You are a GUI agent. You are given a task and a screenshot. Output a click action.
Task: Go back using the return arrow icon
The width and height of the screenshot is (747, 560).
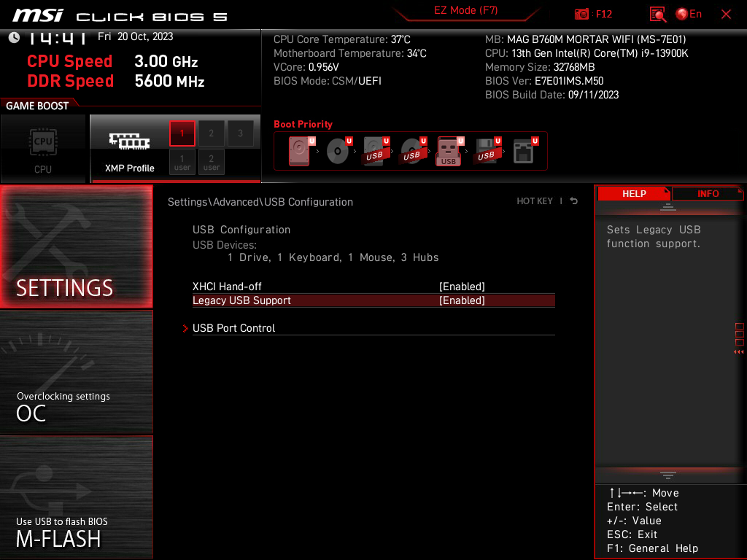click(573, 201)
